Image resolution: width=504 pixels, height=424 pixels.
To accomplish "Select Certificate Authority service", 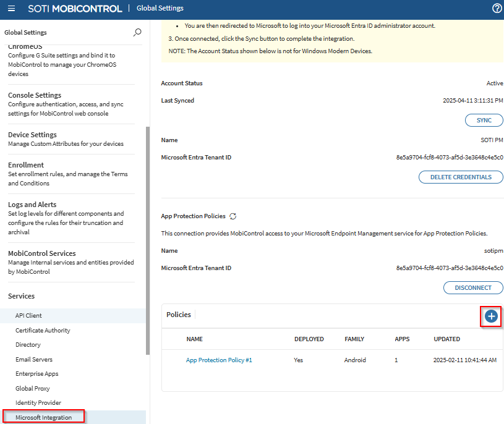I will (x=43, y=330).
